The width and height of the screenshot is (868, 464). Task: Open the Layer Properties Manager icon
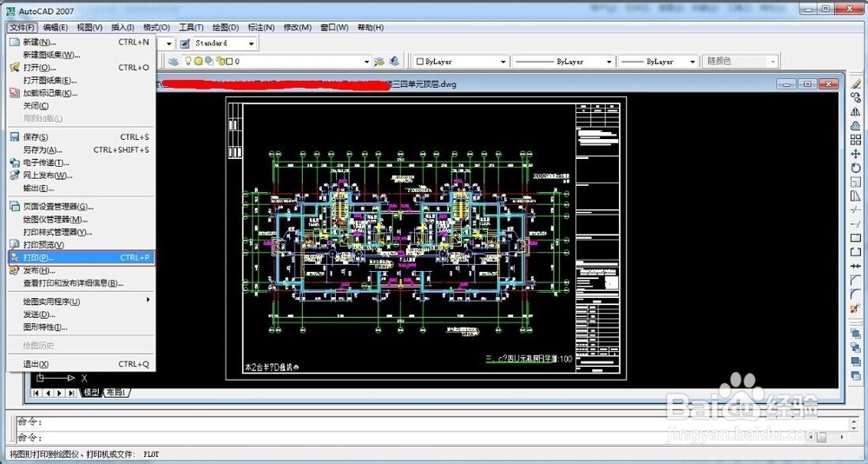(174, 62)
